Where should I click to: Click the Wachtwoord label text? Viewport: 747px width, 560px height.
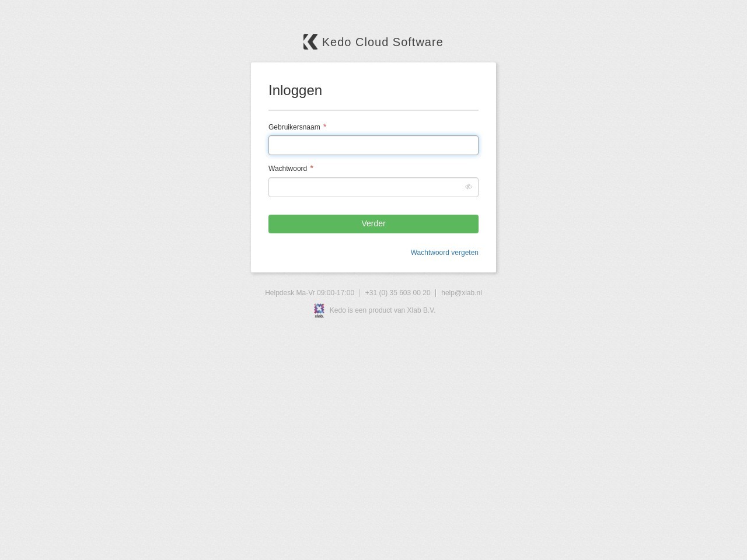coord(288,169)
